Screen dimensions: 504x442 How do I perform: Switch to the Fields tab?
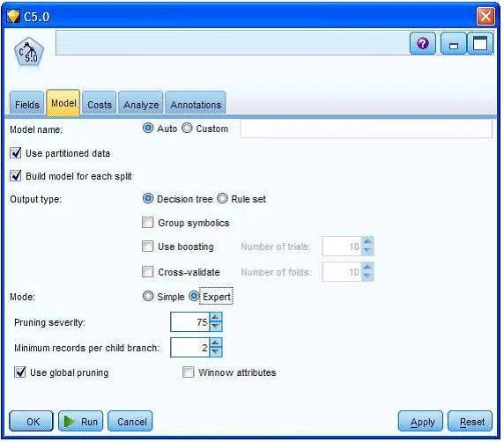click(27, 103)
